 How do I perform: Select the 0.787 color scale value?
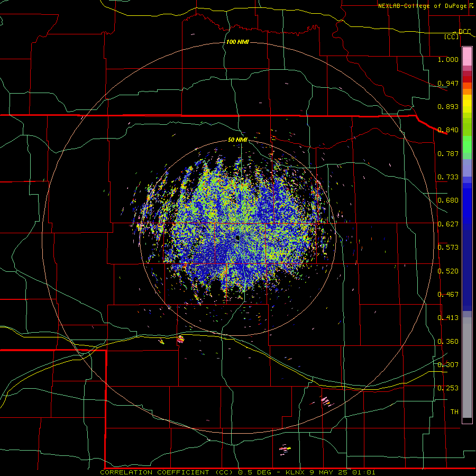(448, 153)
